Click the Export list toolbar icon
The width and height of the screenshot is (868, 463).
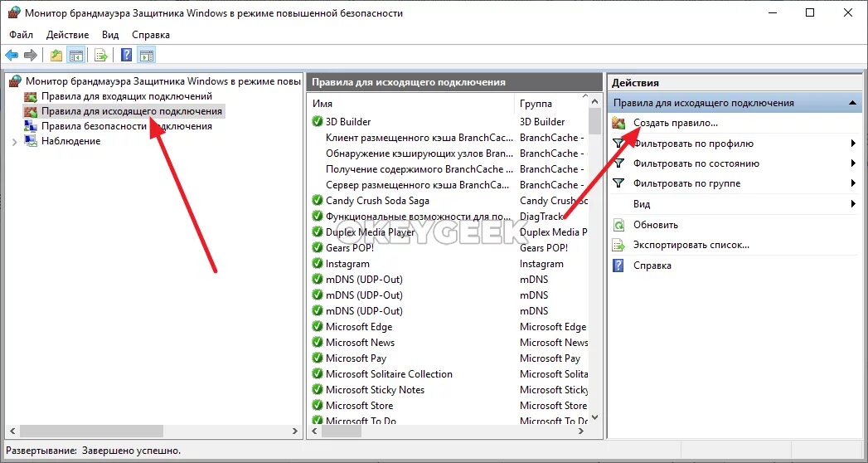tap(101, 55)
